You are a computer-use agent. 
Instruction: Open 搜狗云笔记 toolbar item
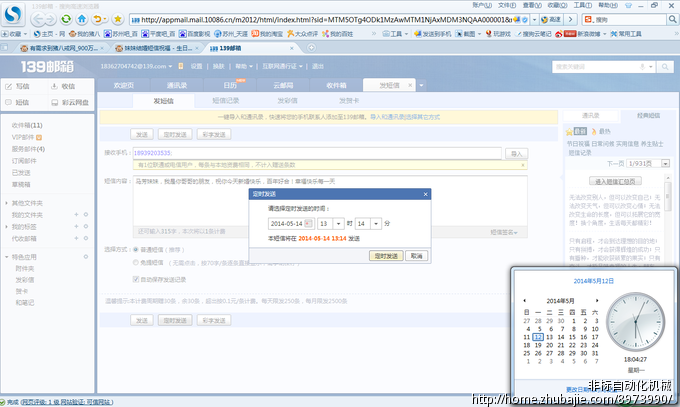coord(533,34)
